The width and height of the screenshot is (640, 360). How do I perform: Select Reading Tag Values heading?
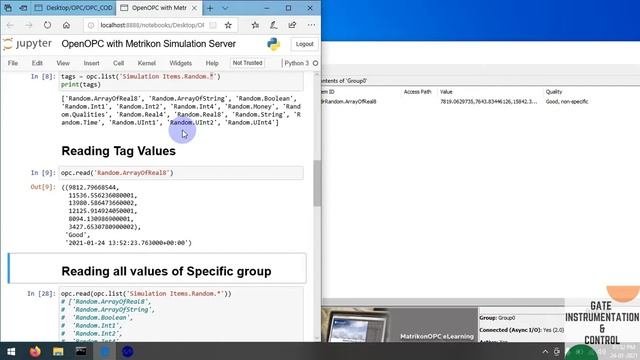click(118, 151)
